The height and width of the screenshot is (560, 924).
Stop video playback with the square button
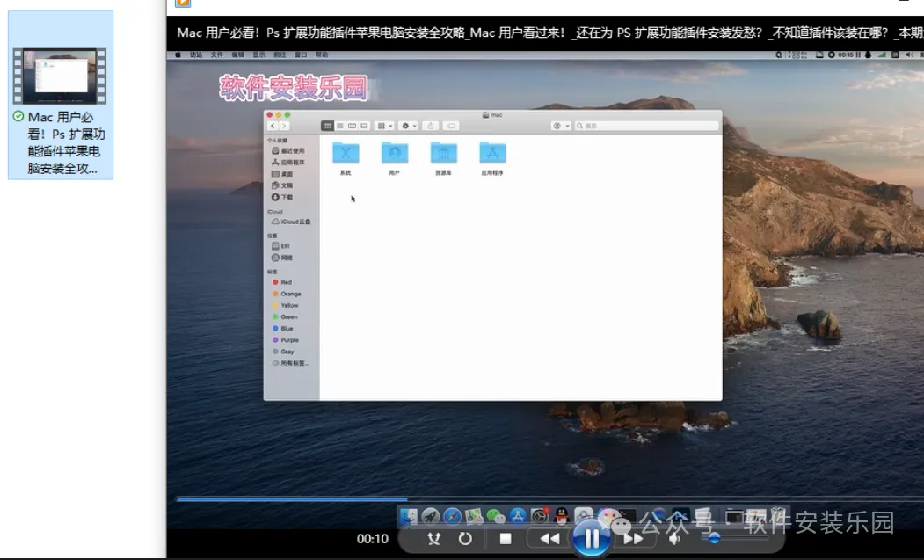505,538
